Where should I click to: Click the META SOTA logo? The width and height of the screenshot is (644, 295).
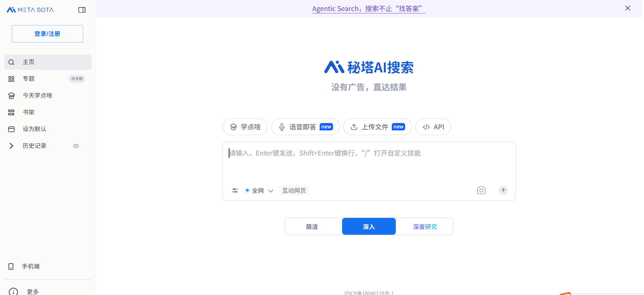(x=31, y=10)
